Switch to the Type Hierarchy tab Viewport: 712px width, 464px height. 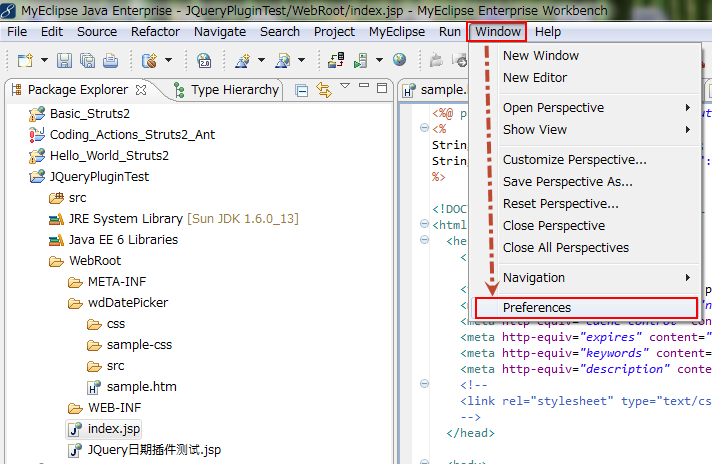226,90
